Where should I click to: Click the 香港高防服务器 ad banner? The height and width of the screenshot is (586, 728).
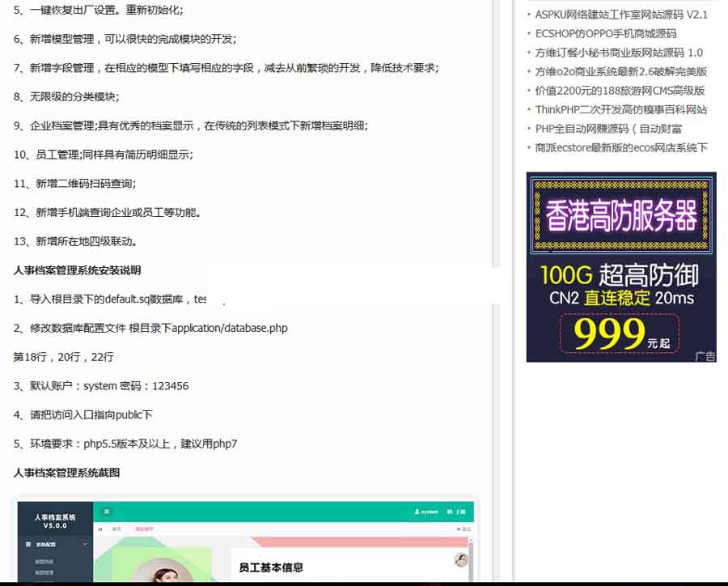click(x=621, y=214)
